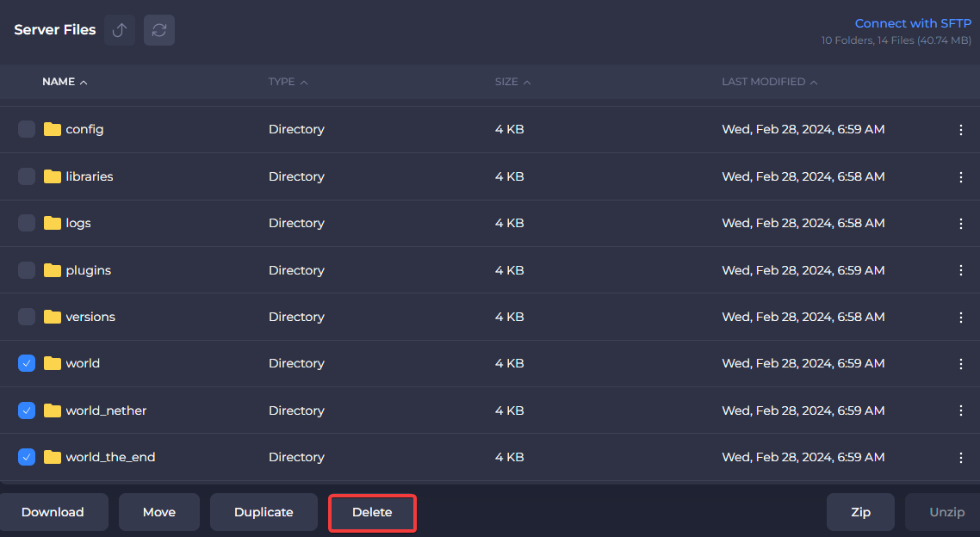980x537 pixels.
Task: Click the world_nether folder icon
Action: (x=53, y=410)
